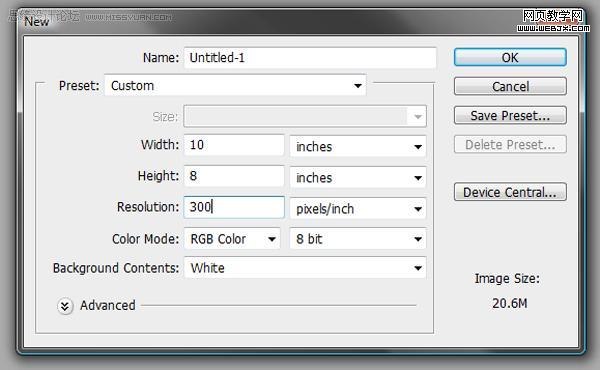The height and width of the screenshot is (370, 600).
Task: Open the Preset dropdown showing Custom
Action: pos(235,85)
